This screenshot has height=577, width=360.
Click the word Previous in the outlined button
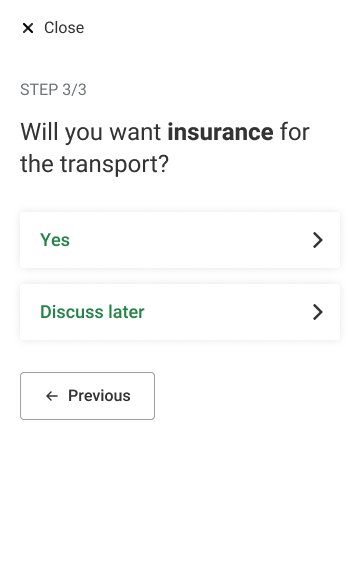click(x=99, y=396)
